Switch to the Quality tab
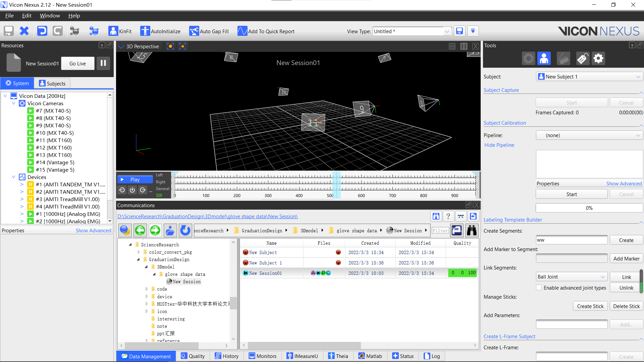Image resolution: width=644 pixels, height=362 pixels. click(193, 356)
